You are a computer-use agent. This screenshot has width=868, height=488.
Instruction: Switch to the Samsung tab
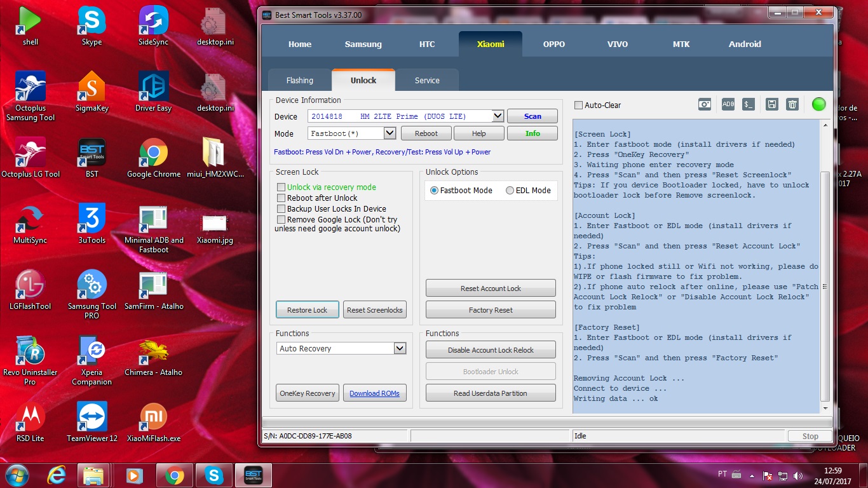363,44
